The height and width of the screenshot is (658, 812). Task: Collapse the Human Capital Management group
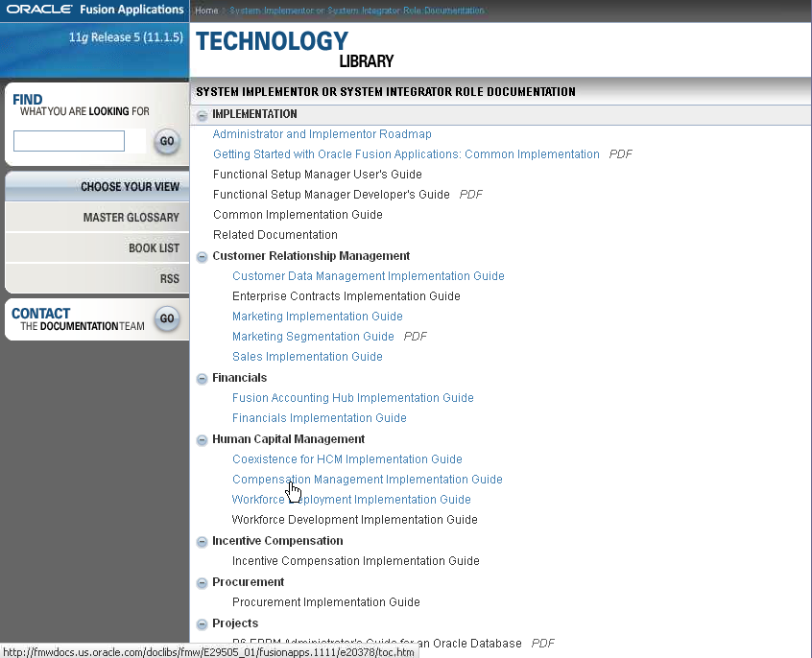202,440
